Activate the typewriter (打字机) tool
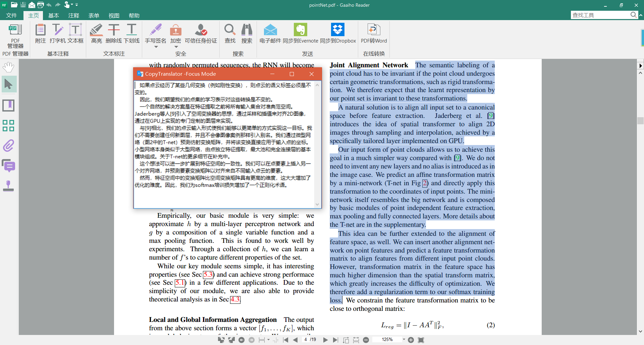 58,33
